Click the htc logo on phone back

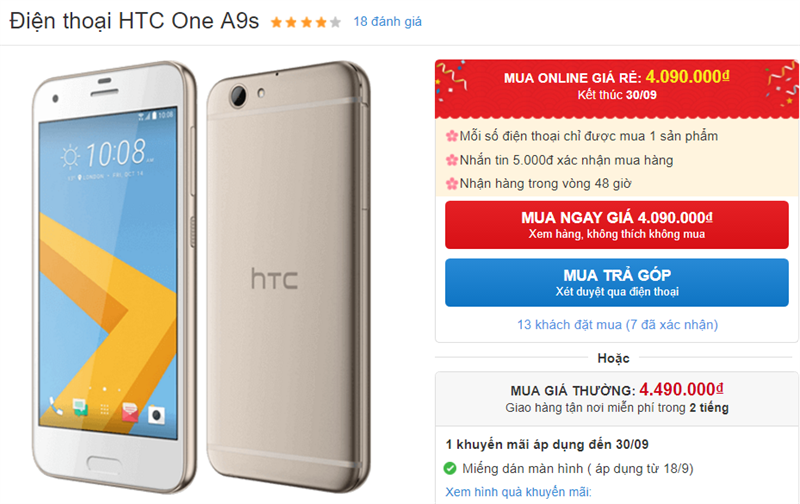pyautogui.click(x=274, y=279)
